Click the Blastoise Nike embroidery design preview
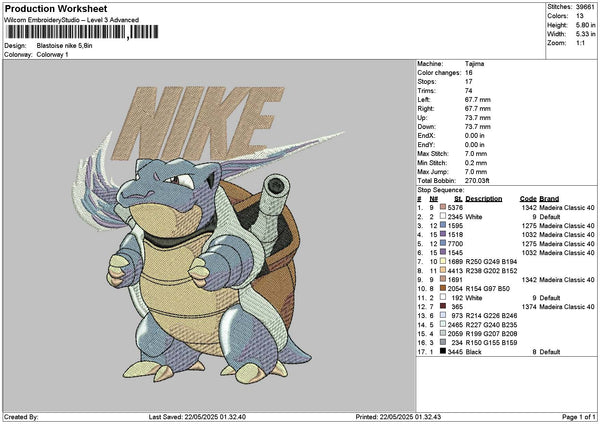The image size is (600, 424). [x=209, y=234]
